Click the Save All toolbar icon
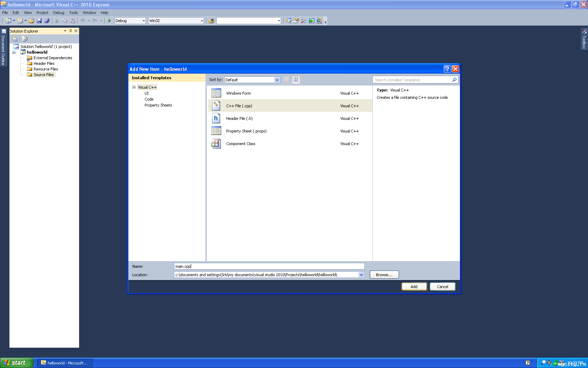 coord(47,21)
